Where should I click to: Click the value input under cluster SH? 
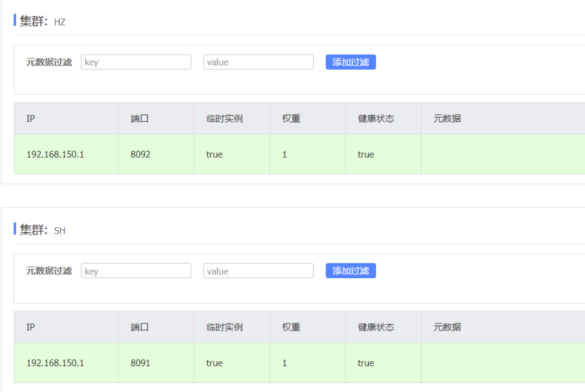pos(258,271)
